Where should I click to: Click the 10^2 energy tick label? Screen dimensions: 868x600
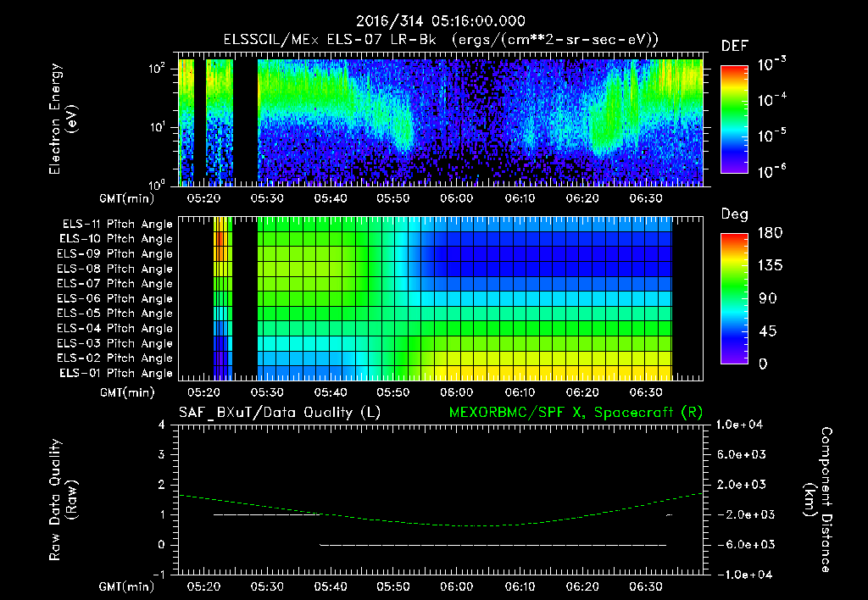157,68
